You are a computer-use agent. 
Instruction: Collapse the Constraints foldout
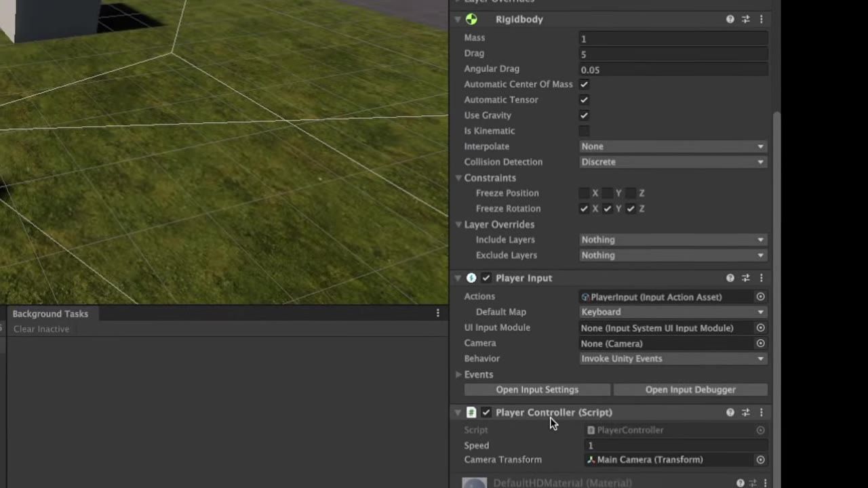(x=458, y=178)
